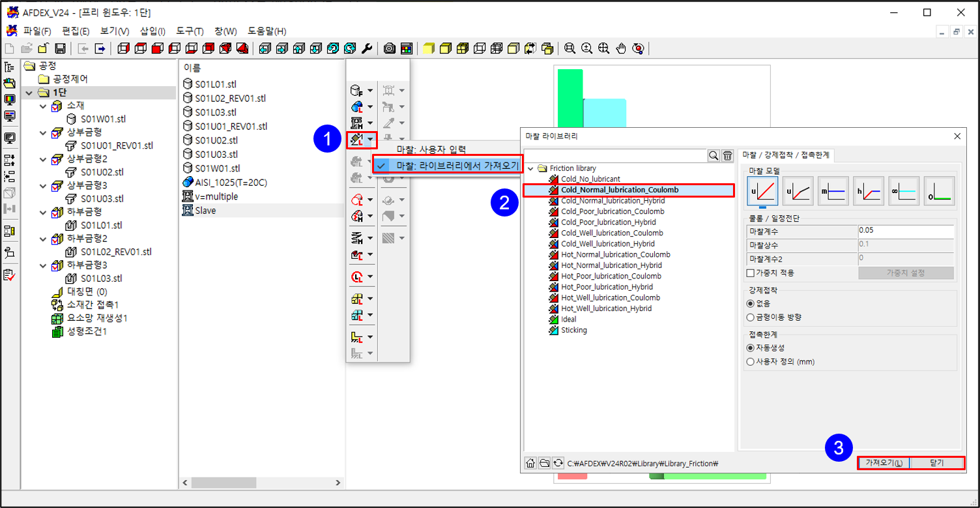The height and width of the screenshot is (508, 980).
Task: Open the 편집(E) menu
Action: coord(76,31)
